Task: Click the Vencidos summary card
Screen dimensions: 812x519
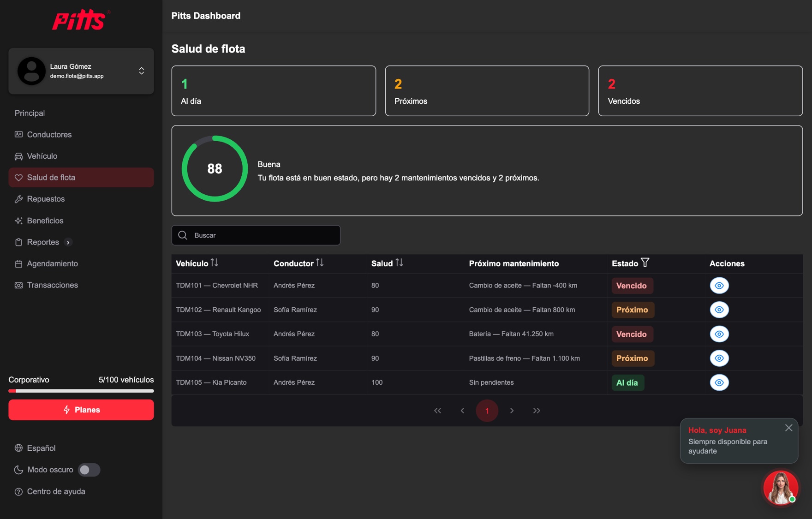Action: 700,91
